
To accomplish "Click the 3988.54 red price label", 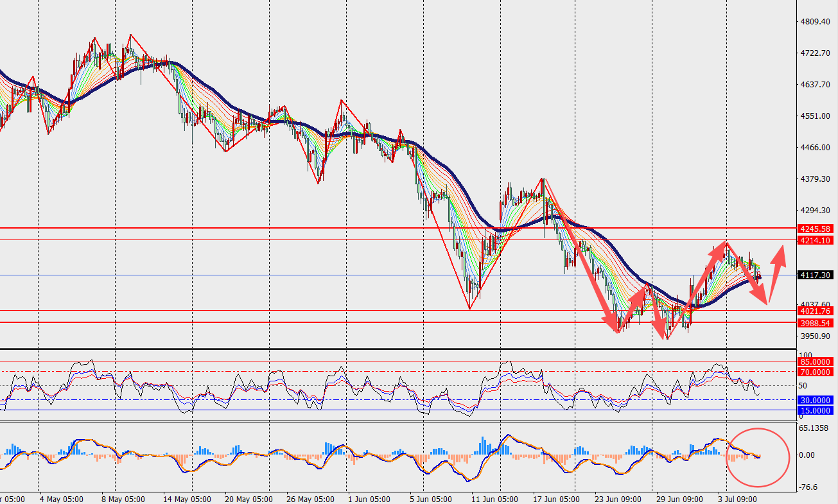I will point(816,323).
